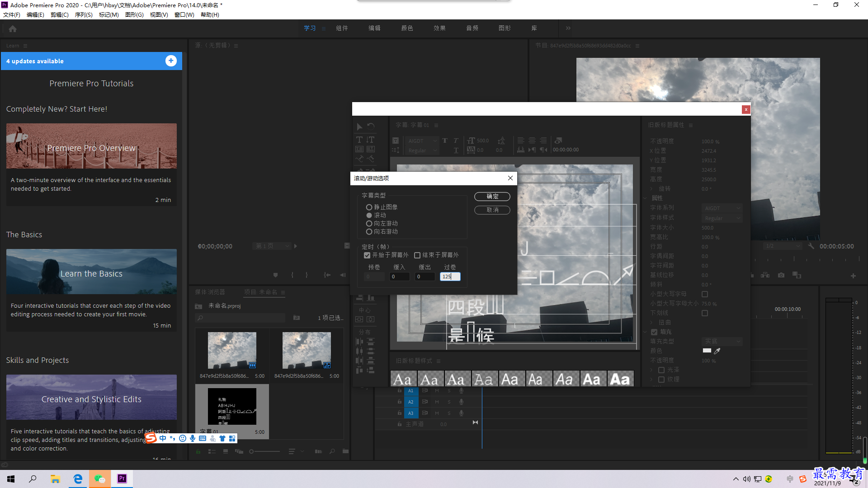Select the horizontal Type tool

(x=359, y=140)
